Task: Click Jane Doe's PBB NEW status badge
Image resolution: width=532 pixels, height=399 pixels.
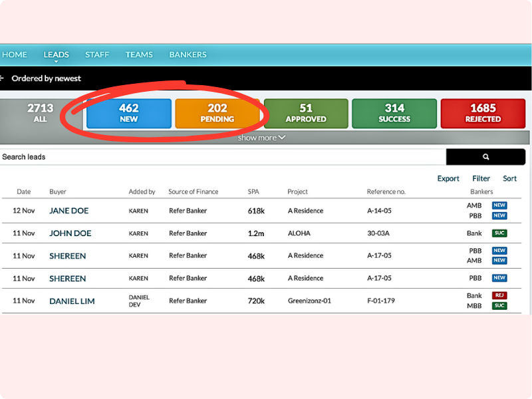Action: pyautogui.click(x=499, y=215)
